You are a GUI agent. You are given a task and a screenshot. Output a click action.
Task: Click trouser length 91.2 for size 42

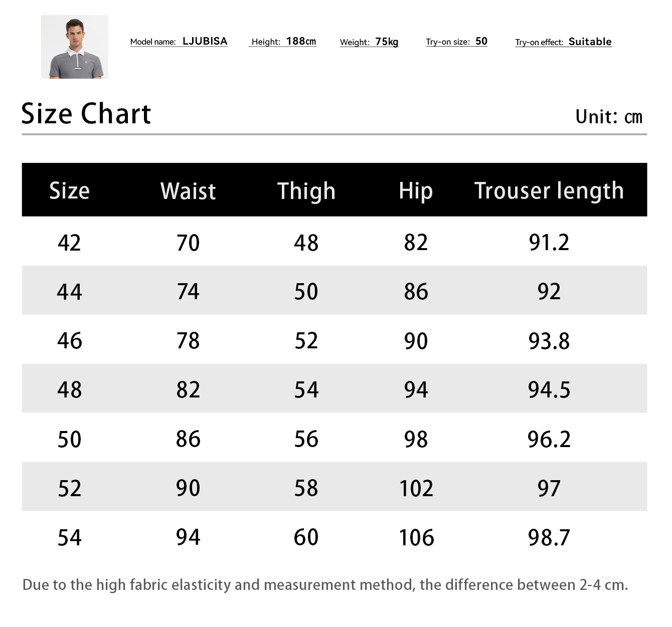(x=549, y=243)
